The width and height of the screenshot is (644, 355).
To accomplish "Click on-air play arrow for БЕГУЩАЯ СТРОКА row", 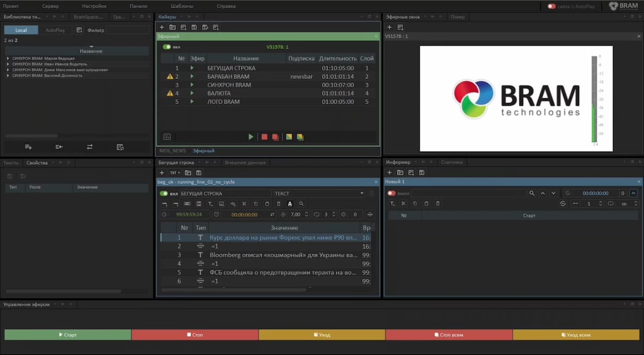I will 192,68.
